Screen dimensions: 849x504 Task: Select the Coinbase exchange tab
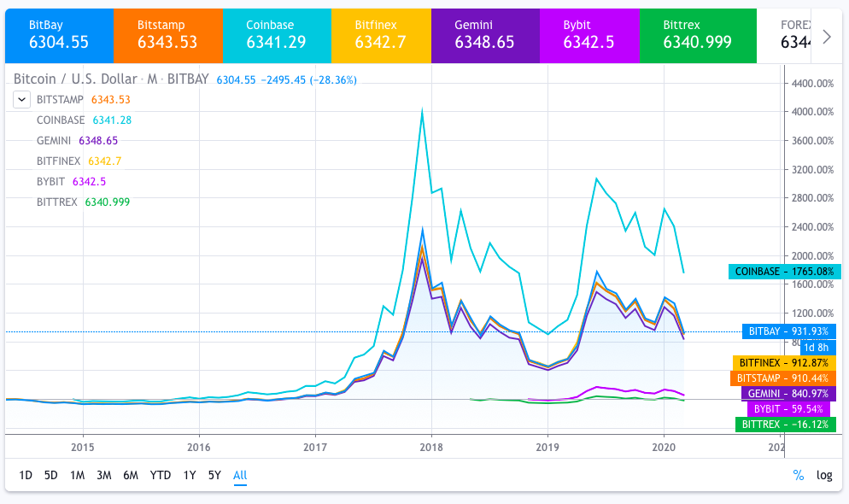[x=277, y=36]
